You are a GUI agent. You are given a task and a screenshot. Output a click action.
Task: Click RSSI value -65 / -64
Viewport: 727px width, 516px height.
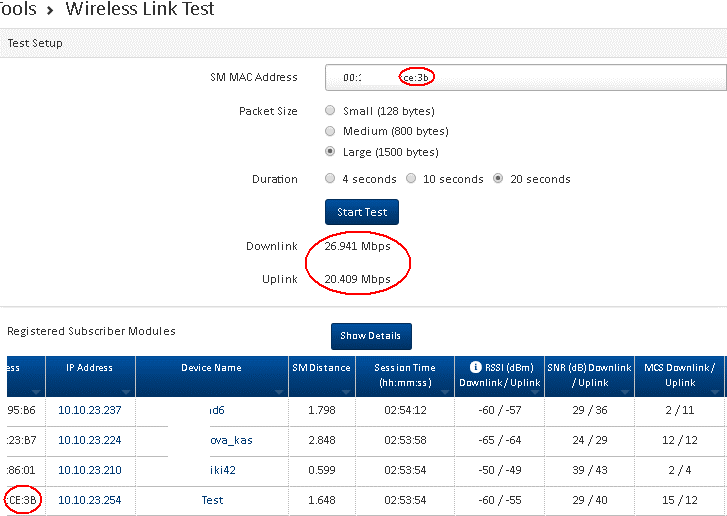point(500,440)
